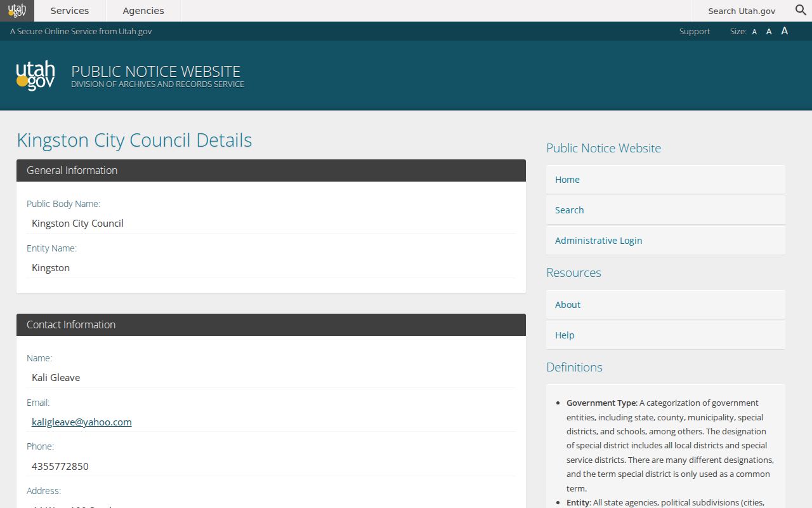Select the medium text size A
The width and height of the screenshot is (812, 508).
pos(769,32)
